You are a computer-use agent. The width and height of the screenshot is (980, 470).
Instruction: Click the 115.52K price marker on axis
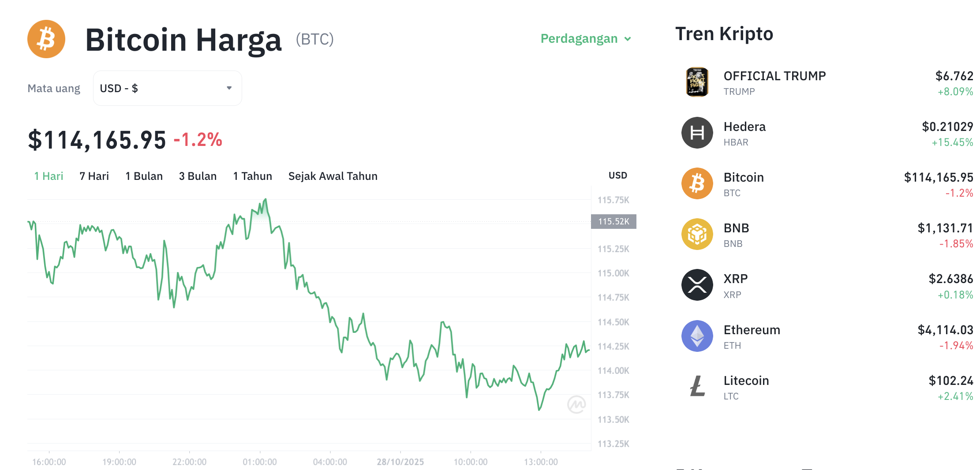tap(613, 221)
